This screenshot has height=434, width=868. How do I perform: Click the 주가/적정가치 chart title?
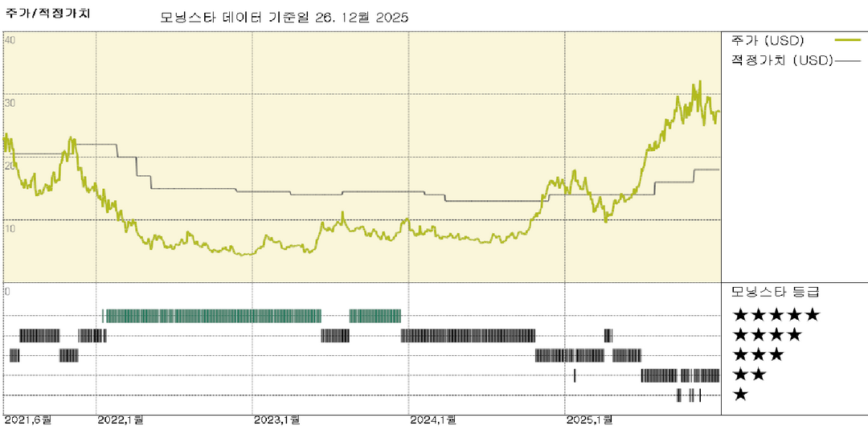(47, 15)
